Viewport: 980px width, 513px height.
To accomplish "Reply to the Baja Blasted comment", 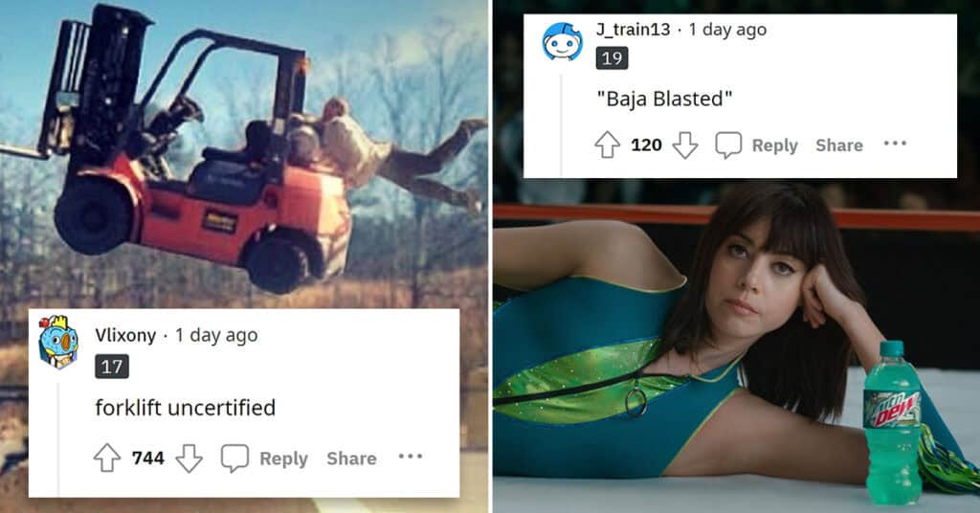I will [x=775, y=145].
